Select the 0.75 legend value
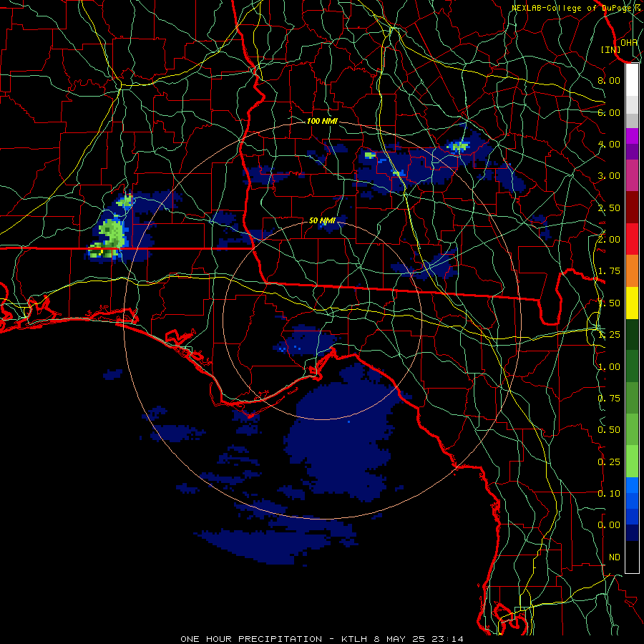The height and width of the screenshot is (644, 644). coord(609,399)
